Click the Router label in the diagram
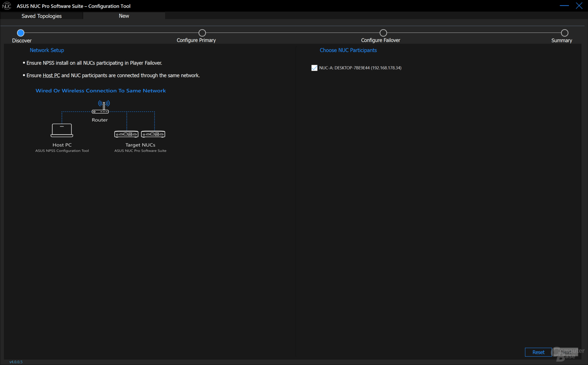Image resolution: width=588 pixels, height=365 pixels. (x=100, y=120)
